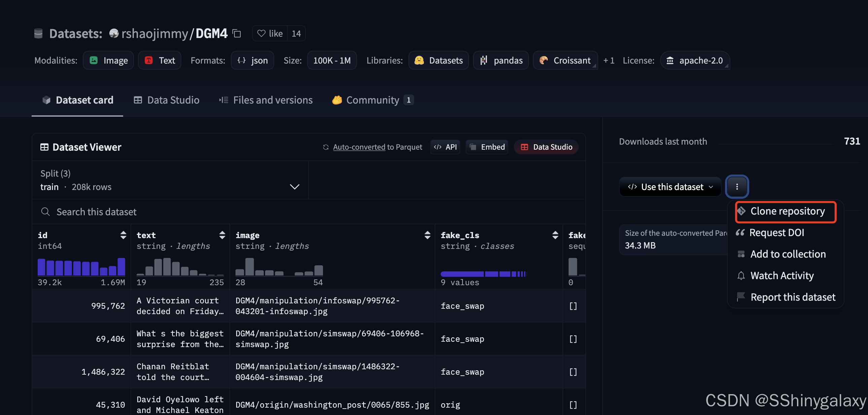Screen dimensions: 868x415
Task: Expand the train split selector
Action: coord(294,187)
